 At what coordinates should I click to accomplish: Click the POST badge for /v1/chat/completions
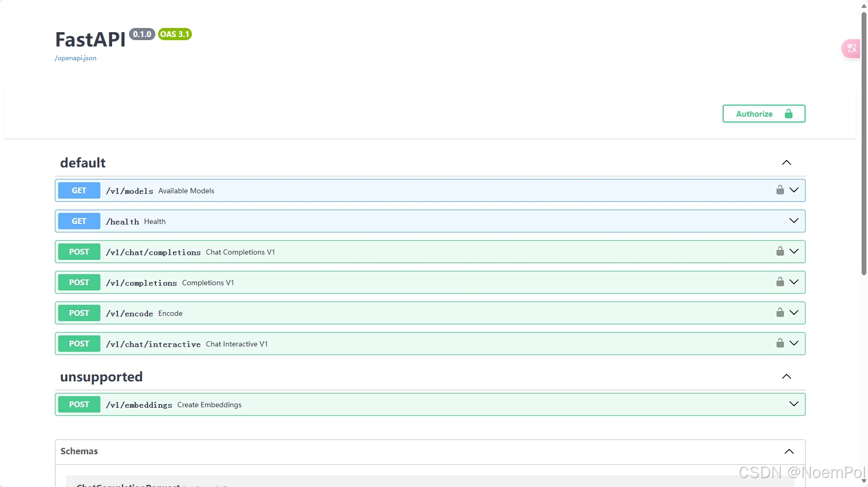click(x=79, y=252)
